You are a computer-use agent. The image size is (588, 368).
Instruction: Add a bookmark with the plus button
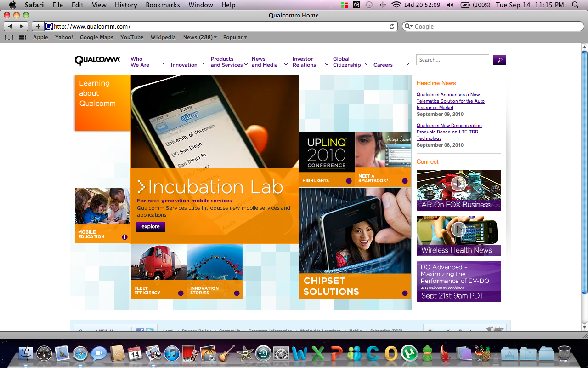click(x=38, y=26)
